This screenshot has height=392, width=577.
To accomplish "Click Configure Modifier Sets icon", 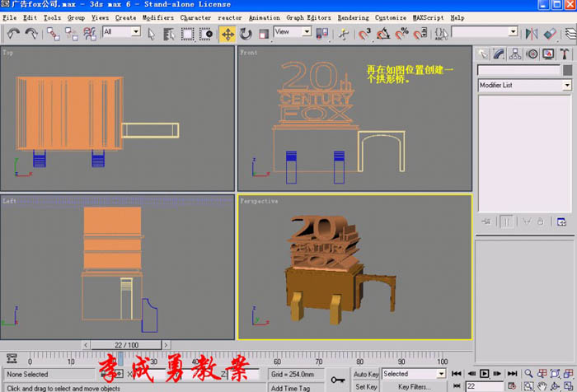I will click(x=561, y=222).
